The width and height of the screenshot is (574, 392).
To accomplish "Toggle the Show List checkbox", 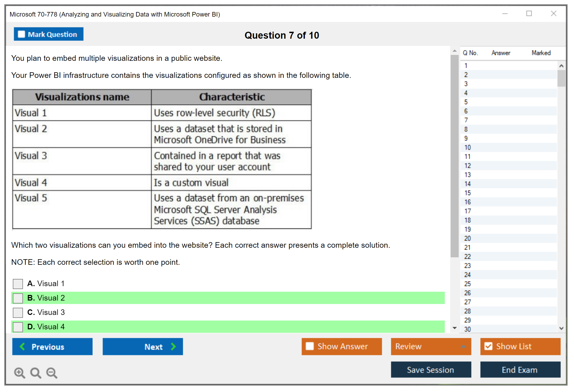I will [488, 346].
